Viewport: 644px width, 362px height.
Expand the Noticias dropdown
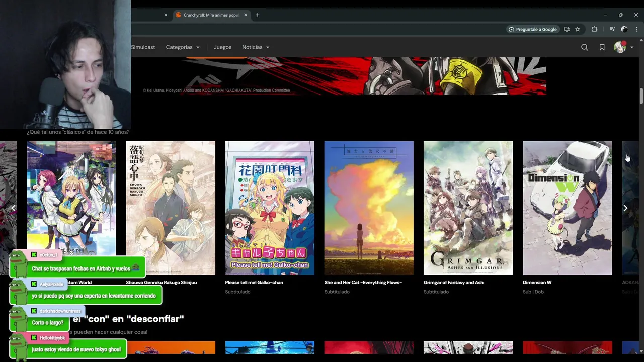pos(256,47)
